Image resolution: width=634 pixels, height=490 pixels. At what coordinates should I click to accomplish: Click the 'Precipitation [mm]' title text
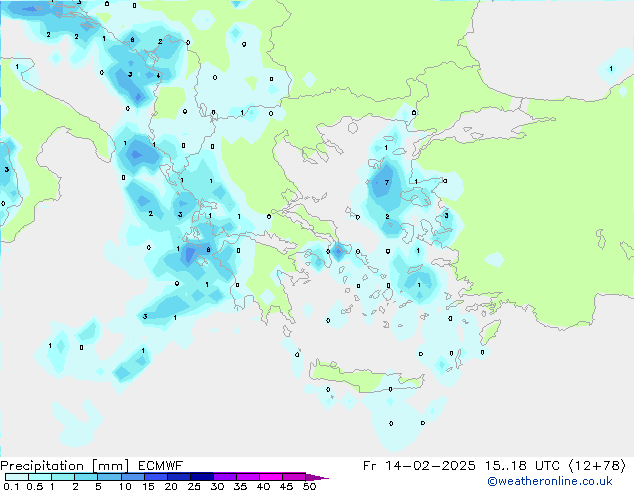(x=64, y=466)
